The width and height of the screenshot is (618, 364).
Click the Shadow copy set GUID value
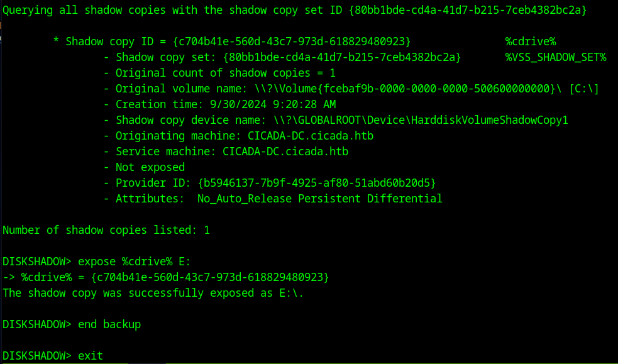pyautogui.click(x=342, y=57)
